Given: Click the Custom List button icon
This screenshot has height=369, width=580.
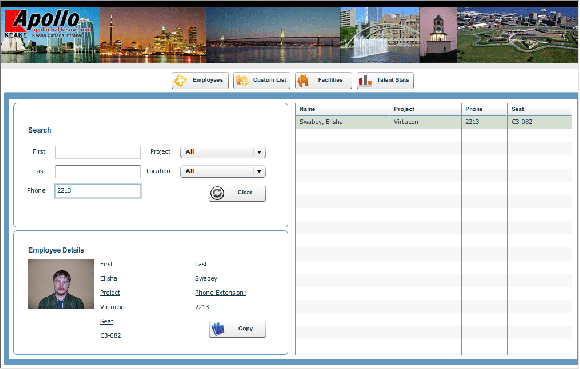Looking at the screenshot, I should coord(242,80).
